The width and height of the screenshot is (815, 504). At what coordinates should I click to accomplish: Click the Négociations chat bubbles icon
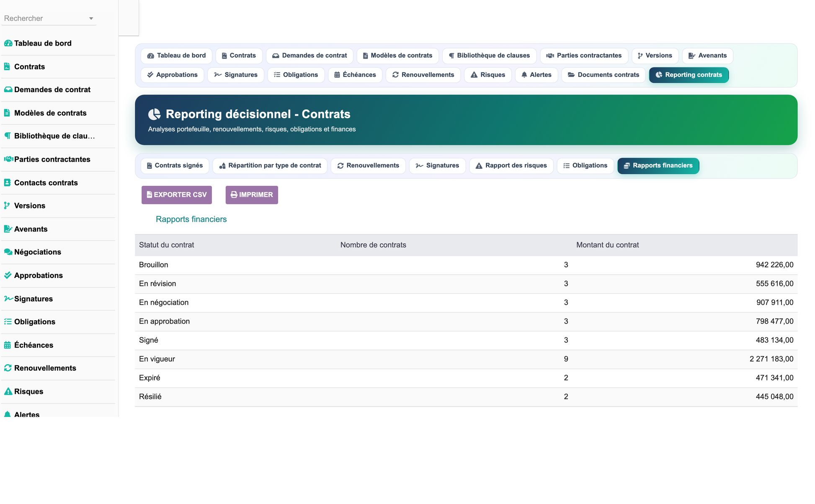pos(8,252)
